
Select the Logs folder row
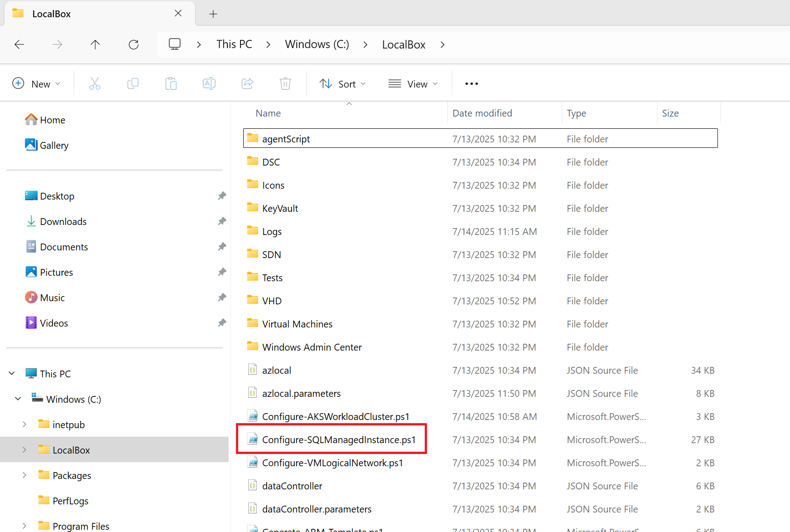pos(480,231)
